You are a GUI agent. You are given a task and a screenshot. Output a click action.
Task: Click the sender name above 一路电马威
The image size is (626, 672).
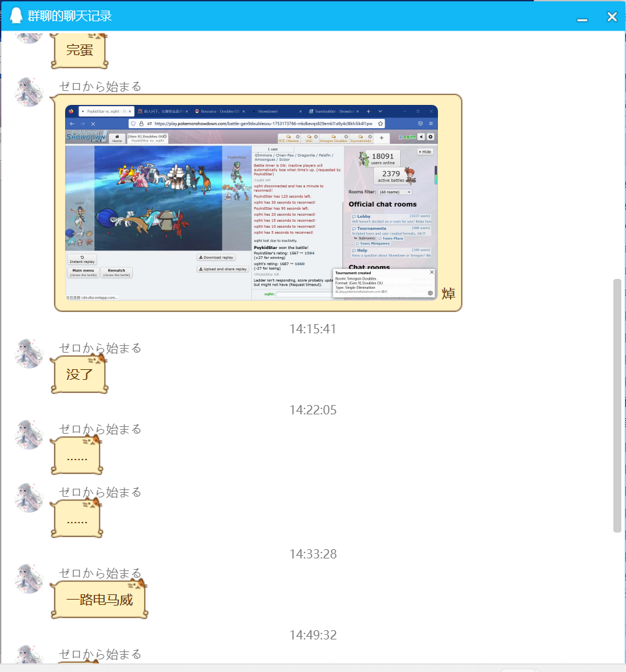click(100, 573)
